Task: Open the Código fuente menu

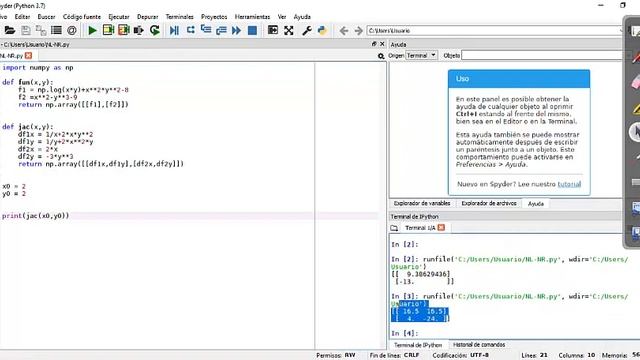Action: click(82, 17)
